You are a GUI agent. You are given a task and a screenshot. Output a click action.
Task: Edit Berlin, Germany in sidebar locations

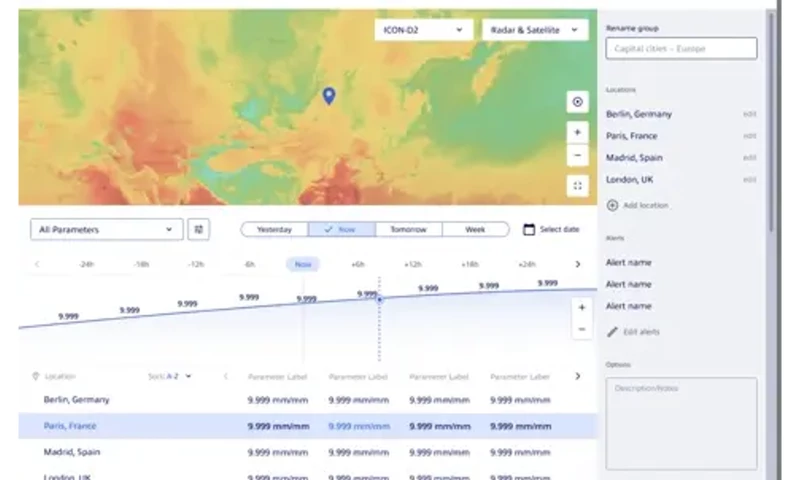(749, 114)
